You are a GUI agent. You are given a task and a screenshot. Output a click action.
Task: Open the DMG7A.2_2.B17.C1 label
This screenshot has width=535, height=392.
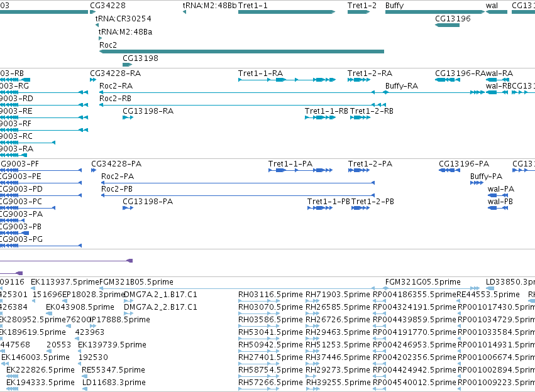click(160, 307)
